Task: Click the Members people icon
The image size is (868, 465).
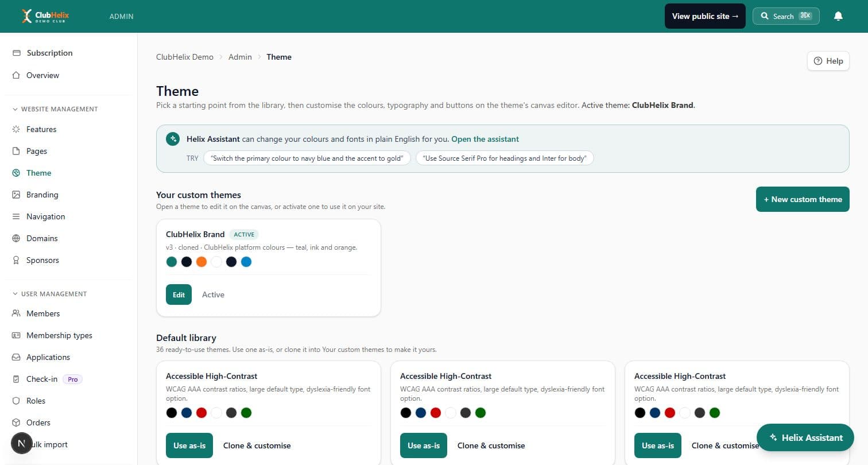Action: (x=16, y=313)
